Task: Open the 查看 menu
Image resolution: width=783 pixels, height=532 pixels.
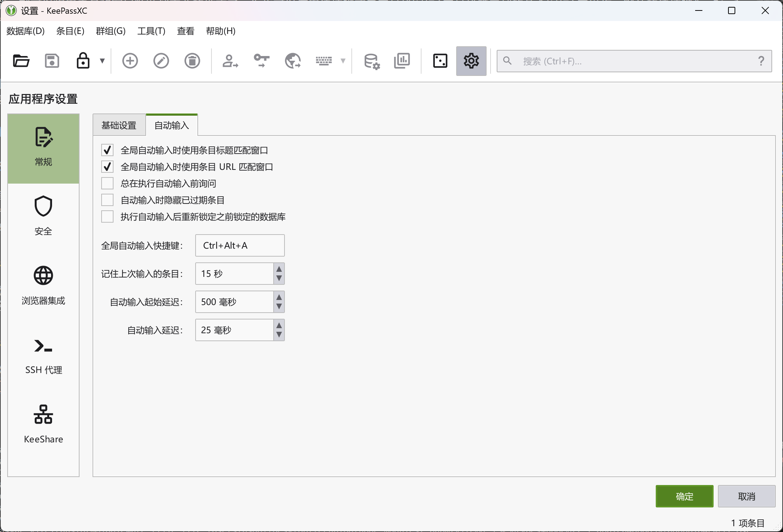Action: point(186,31)
